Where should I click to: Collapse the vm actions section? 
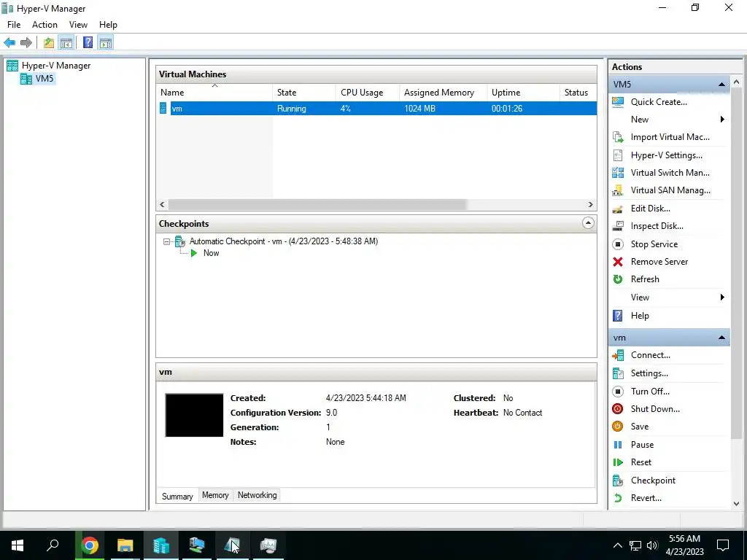point(721,338)
